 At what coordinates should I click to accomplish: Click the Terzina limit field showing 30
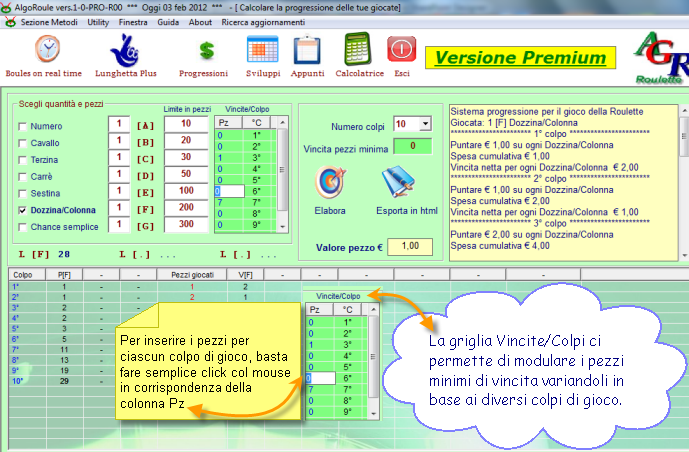click(186, 157)
